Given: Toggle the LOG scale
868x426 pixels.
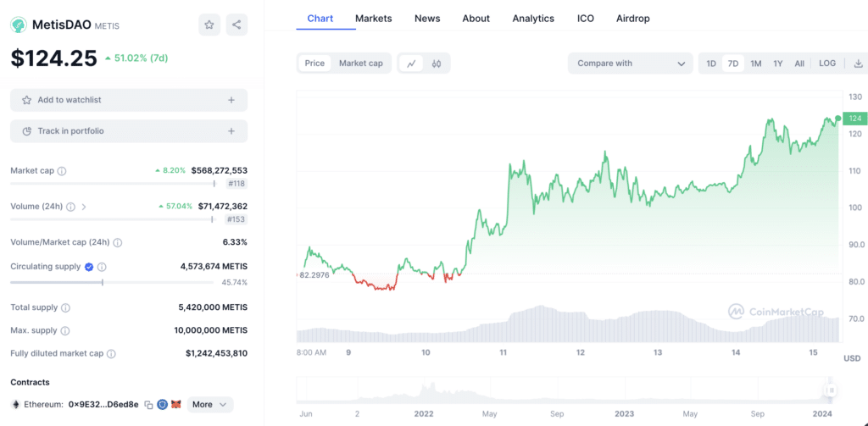Looking at the screenshot, I should click(827, 64).
